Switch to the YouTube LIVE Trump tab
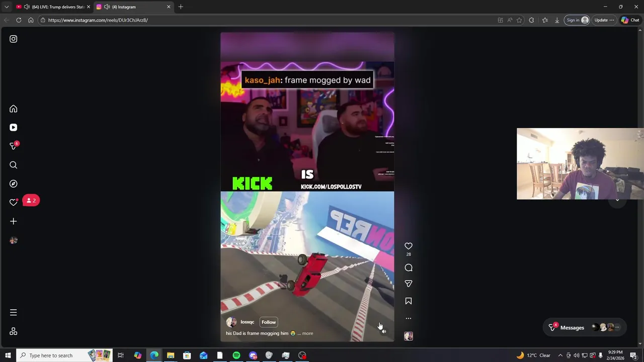The height and width of the screenshot is (362, 644). (53, 7)
